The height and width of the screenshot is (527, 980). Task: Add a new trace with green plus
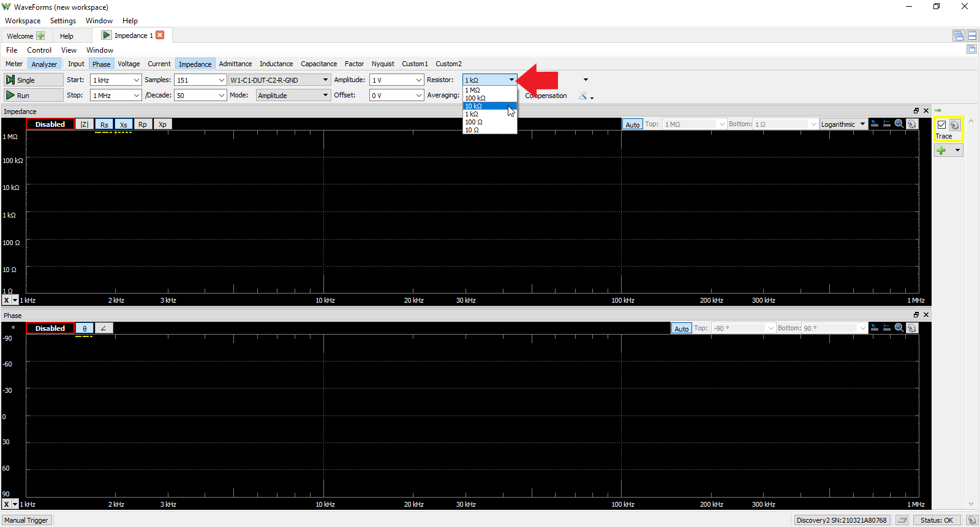[x=941, y=150]
